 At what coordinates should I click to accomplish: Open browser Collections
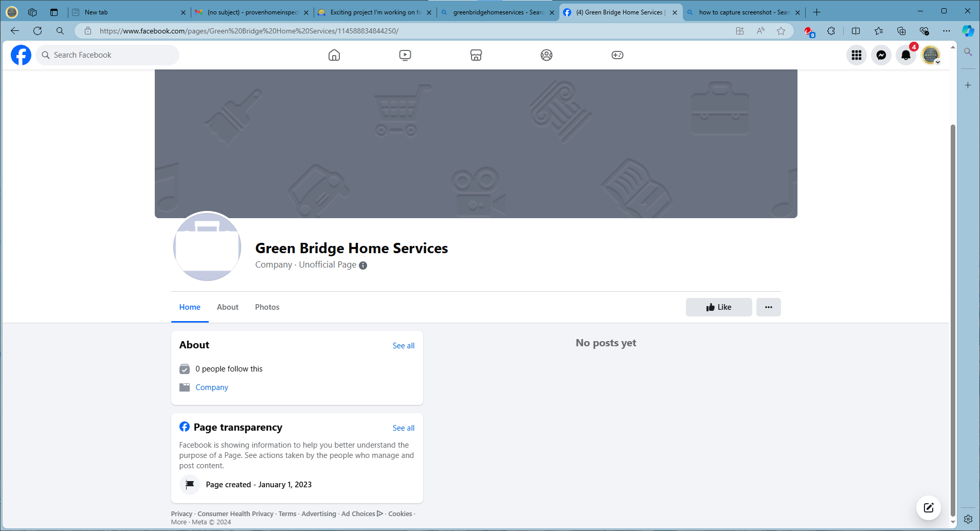point(901,31)
